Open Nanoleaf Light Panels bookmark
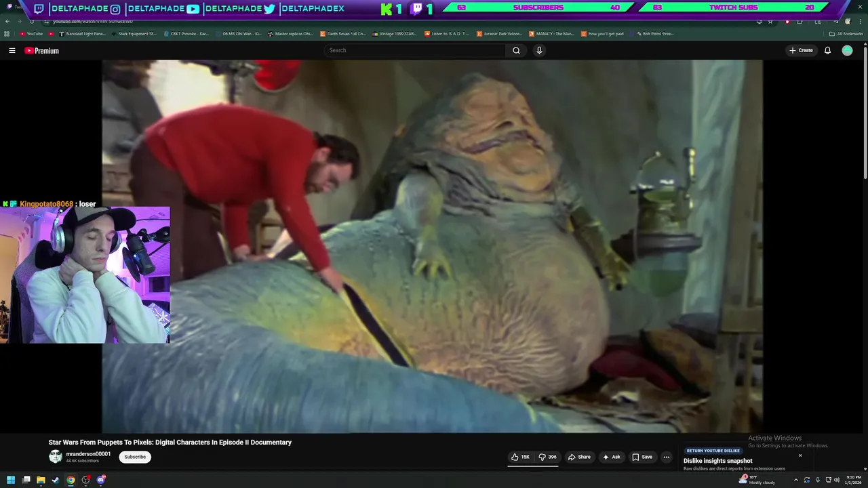Screen dimensions: 868x488 pos(83,34)
